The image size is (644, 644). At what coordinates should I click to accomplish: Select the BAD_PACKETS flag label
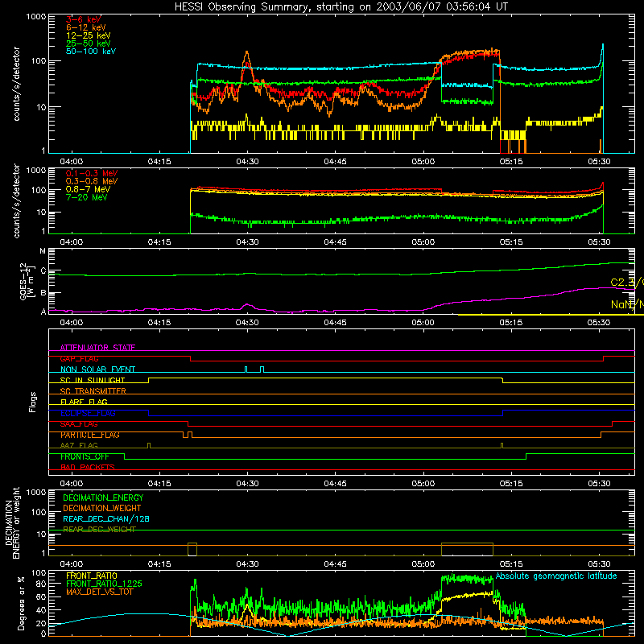click(88, 468)
